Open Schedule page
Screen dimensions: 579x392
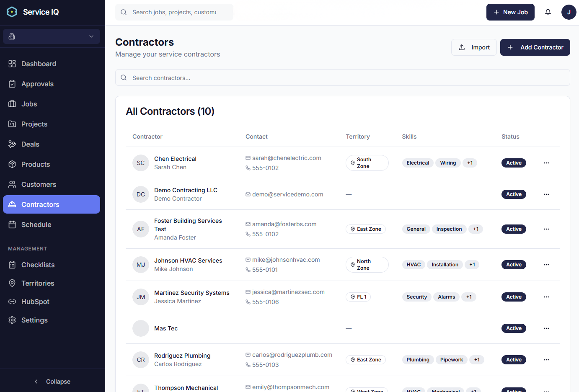pyautogui.click(x=52, y=224)
